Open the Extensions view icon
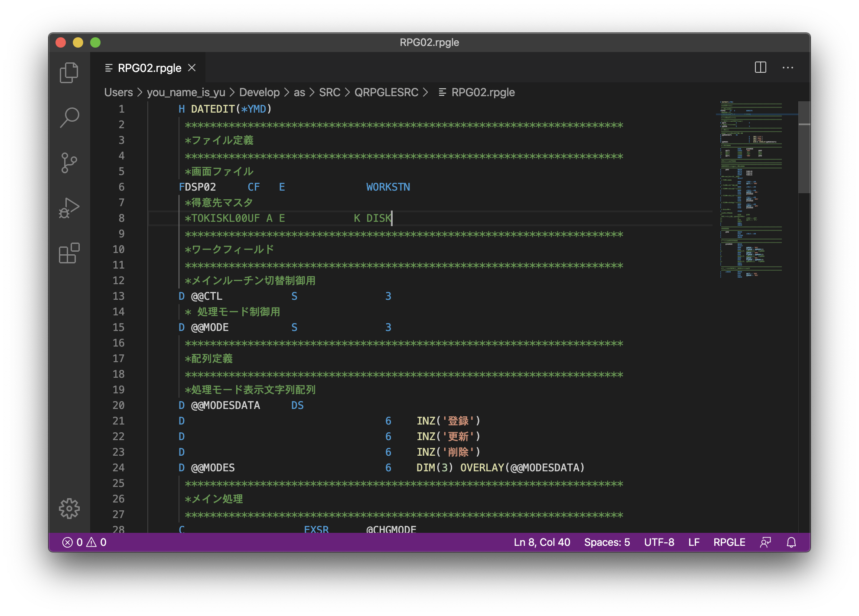The image size is (859, 616). pos(69,254)
